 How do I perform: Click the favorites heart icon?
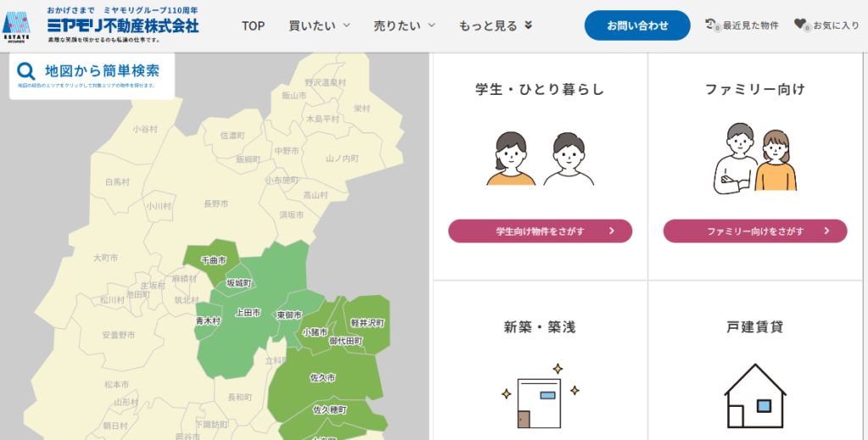point(800,25)
